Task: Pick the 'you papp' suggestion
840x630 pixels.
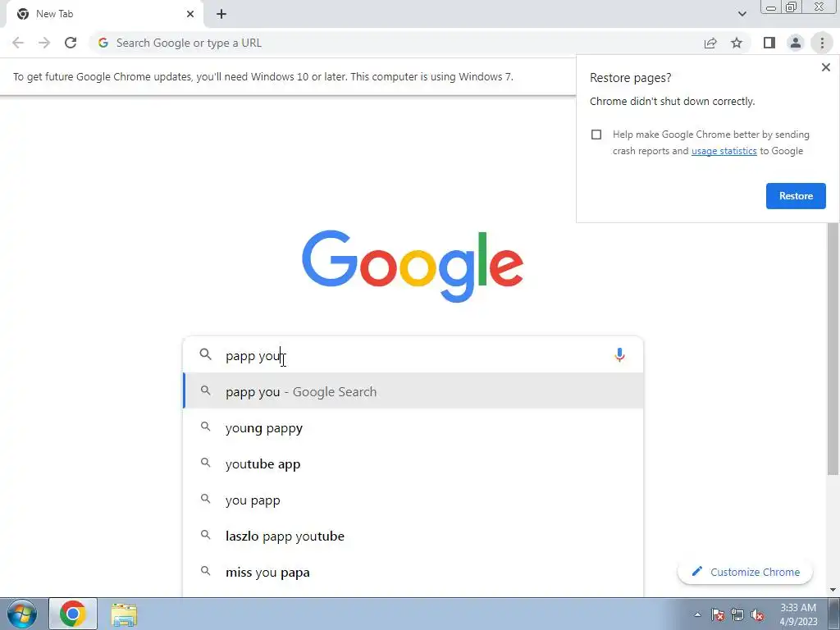Action: click(x=413, y=500)
